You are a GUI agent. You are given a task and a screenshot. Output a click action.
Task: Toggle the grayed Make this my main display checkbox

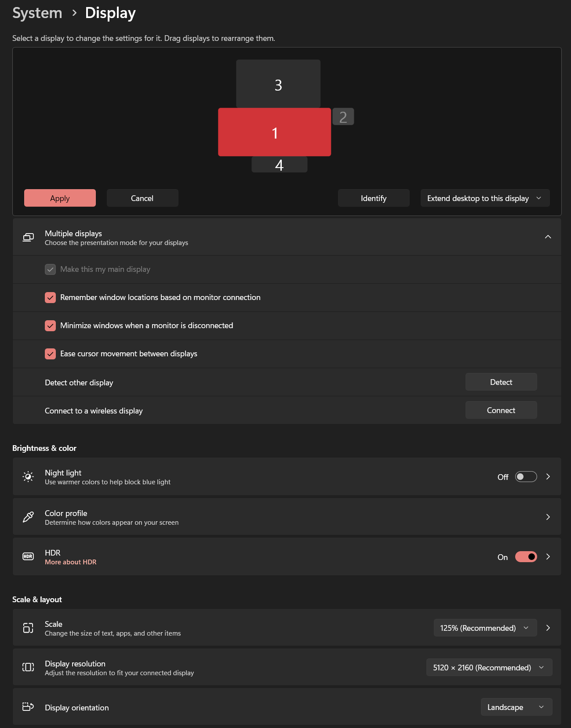tap(50, 269)
